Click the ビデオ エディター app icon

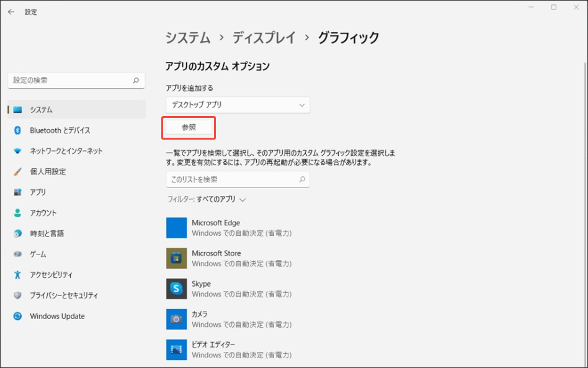[177, 349]
